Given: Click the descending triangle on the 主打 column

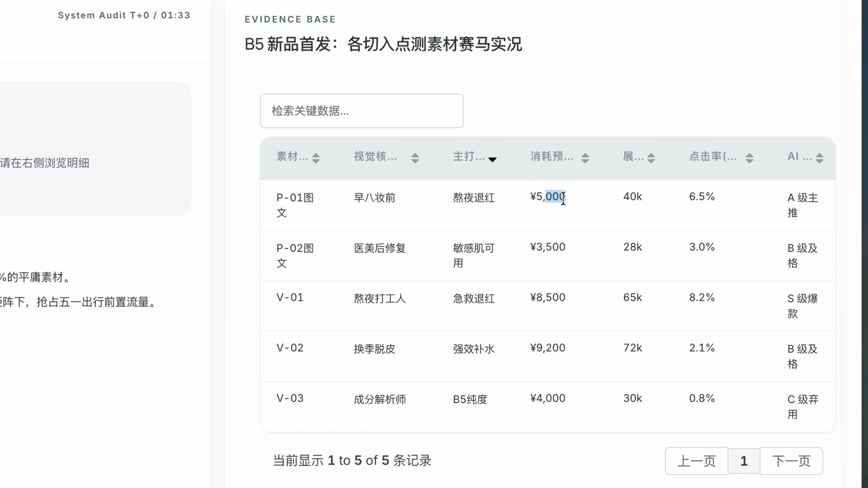Looking at the screenshot, I should 493,160.
